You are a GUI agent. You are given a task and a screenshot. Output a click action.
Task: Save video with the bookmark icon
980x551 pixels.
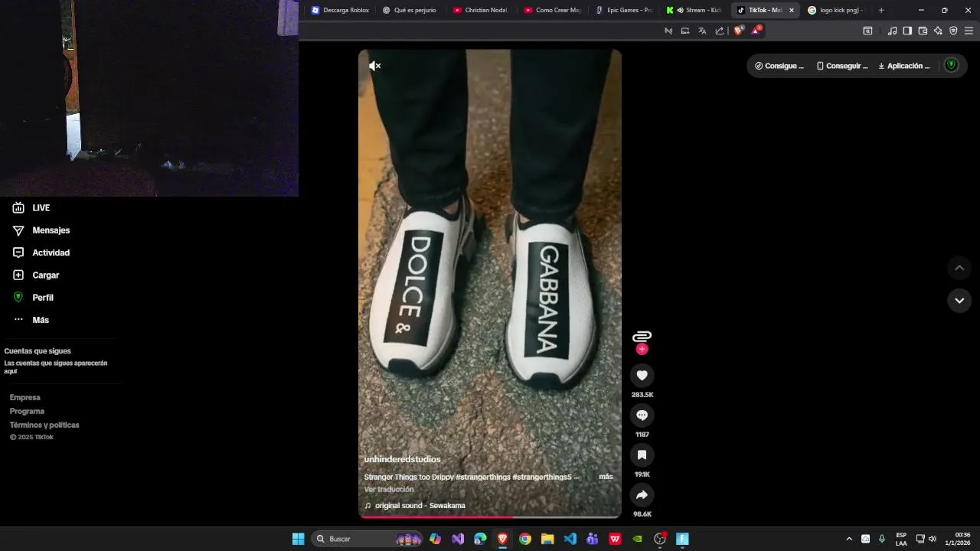(x=642, y=455)
